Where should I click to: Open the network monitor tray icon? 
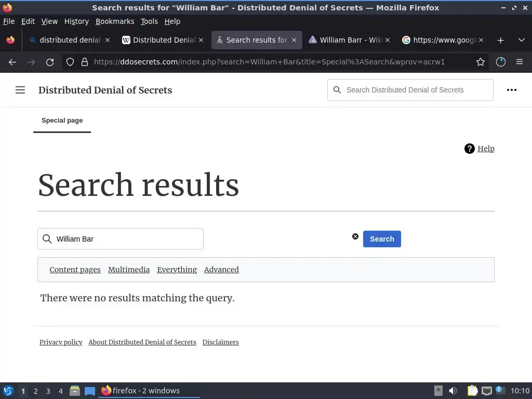coord(486,391)
